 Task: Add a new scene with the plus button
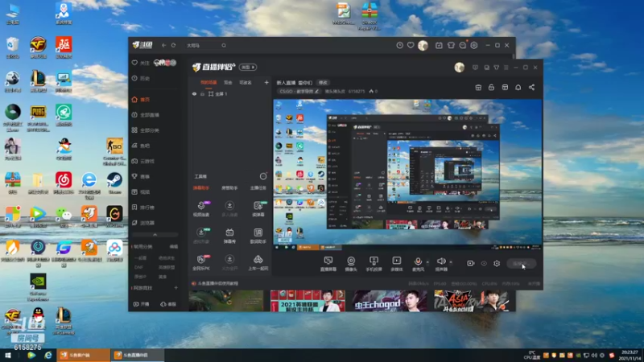point(266,83)
